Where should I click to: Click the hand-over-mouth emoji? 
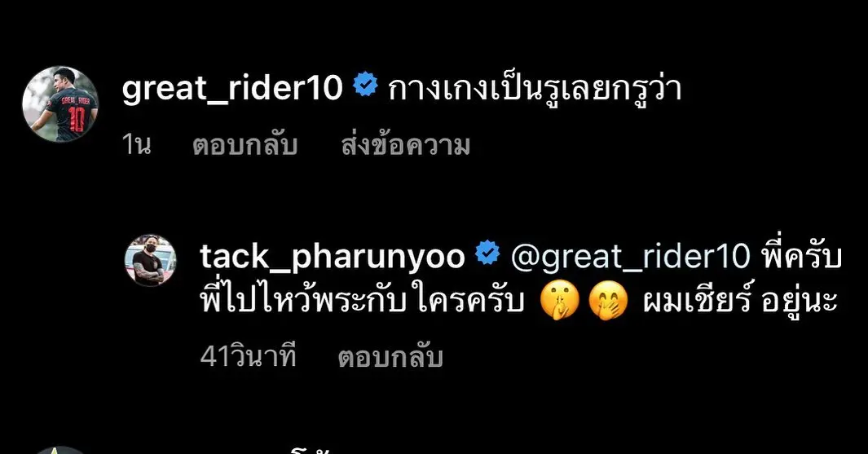coord(608,302)
